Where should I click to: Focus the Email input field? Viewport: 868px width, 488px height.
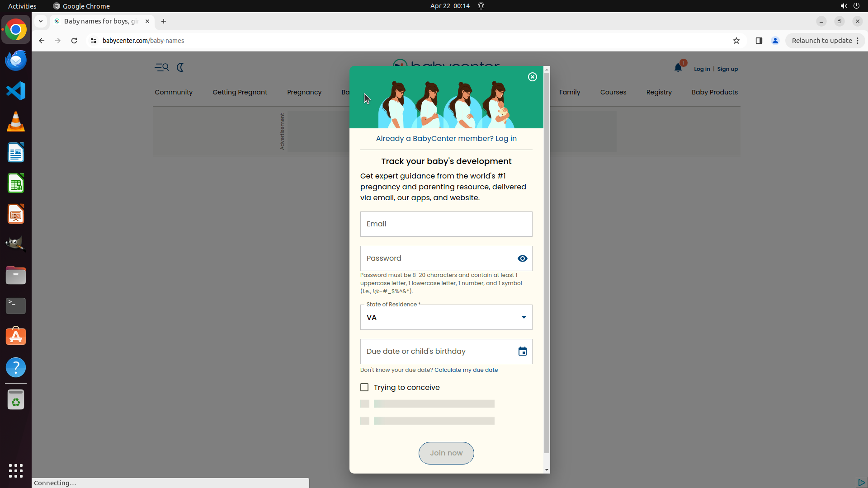pyautogui.click(x=446, y=224)
